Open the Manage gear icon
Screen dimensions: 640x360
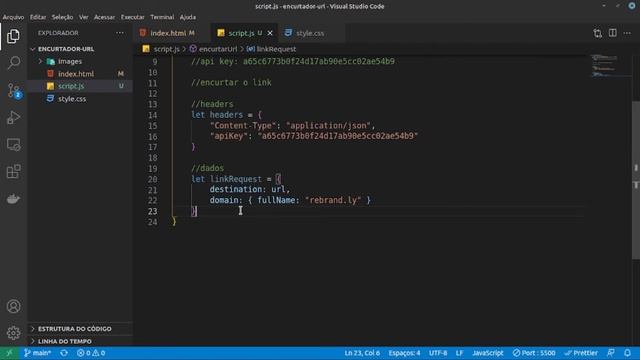point(13,333)
